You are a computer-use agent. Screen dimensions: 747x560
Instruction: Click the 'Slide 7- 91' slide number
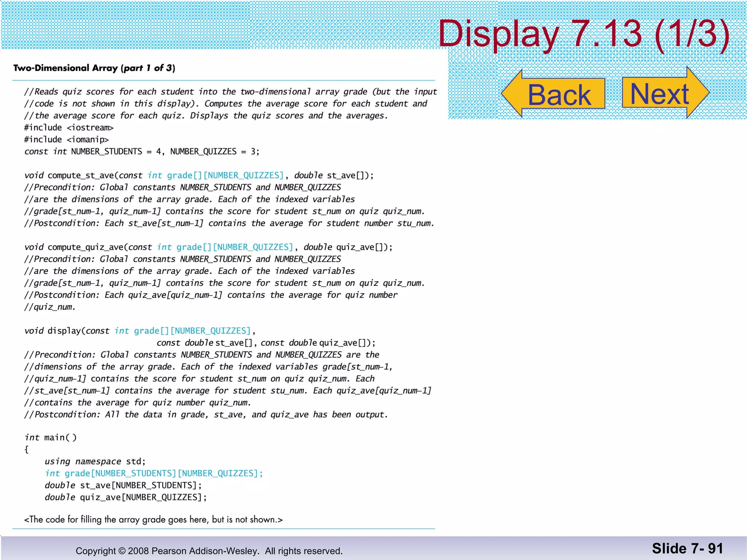pos(688,549)
